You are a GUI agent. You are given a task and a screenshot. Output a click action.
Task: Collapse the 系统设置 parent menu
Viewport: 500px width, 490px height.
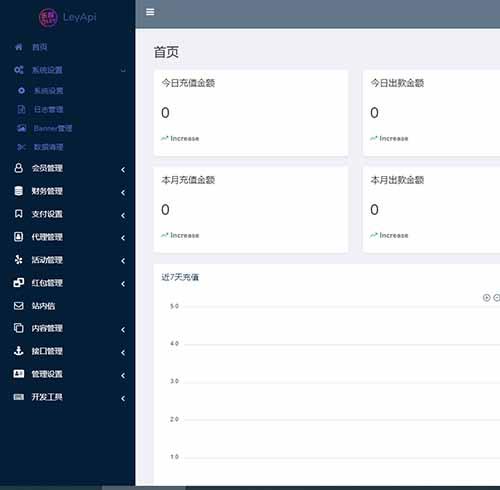(68, 70)
